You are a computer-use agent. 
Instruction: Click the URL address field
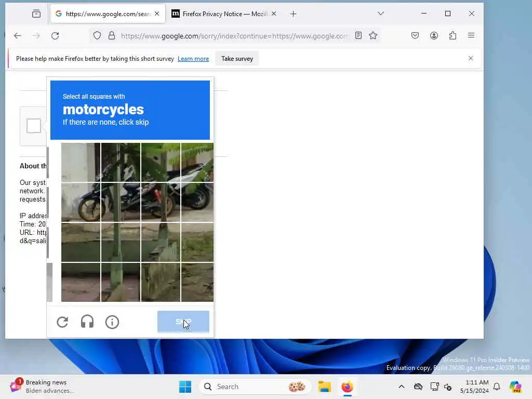pos(234,36)
